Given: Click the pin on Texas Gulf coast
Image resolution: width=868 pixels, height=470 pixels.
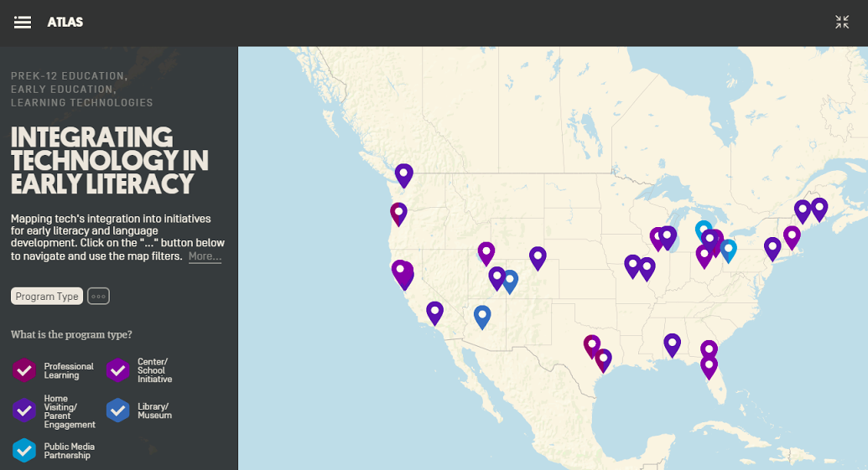Looking at the screenshot, I should (x=603, y=360).
